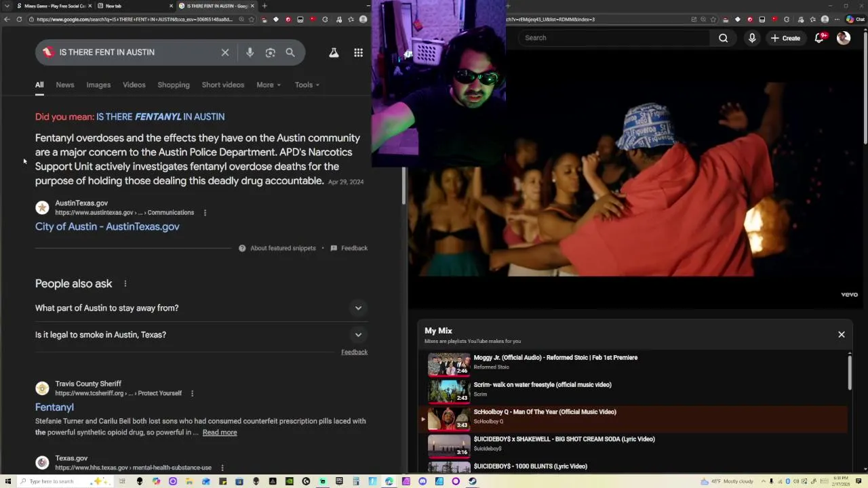868x488 pixels.
Task: Switch to the Shopping tab
Action: click(x=174, y=85)
